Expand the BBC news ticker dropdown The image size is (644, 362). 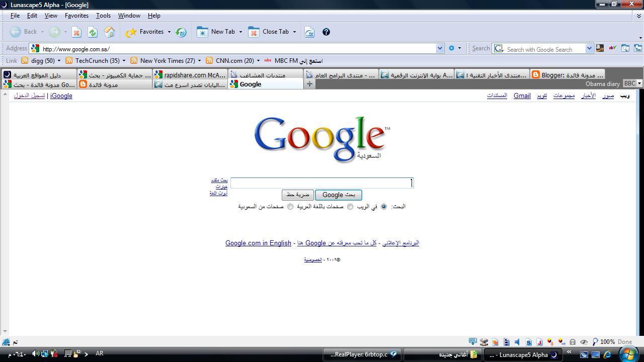point(639,83)
